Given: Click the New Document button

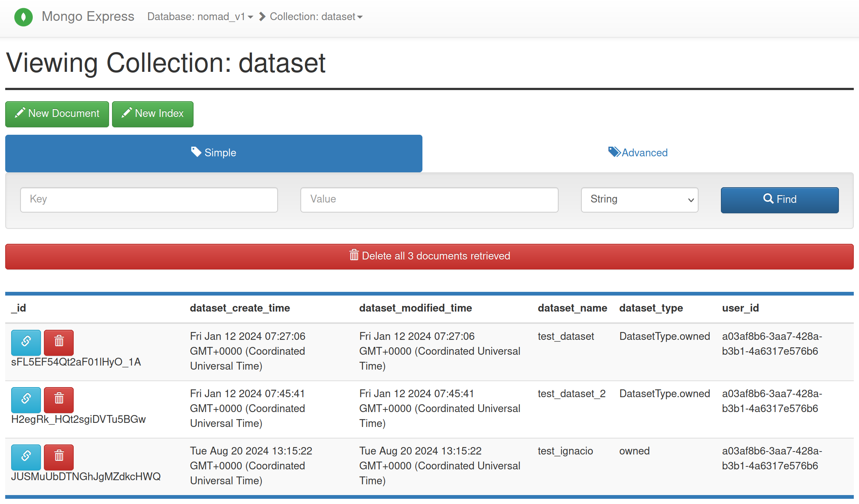Looking at the screenshot, I should click(x=57, y=114).
